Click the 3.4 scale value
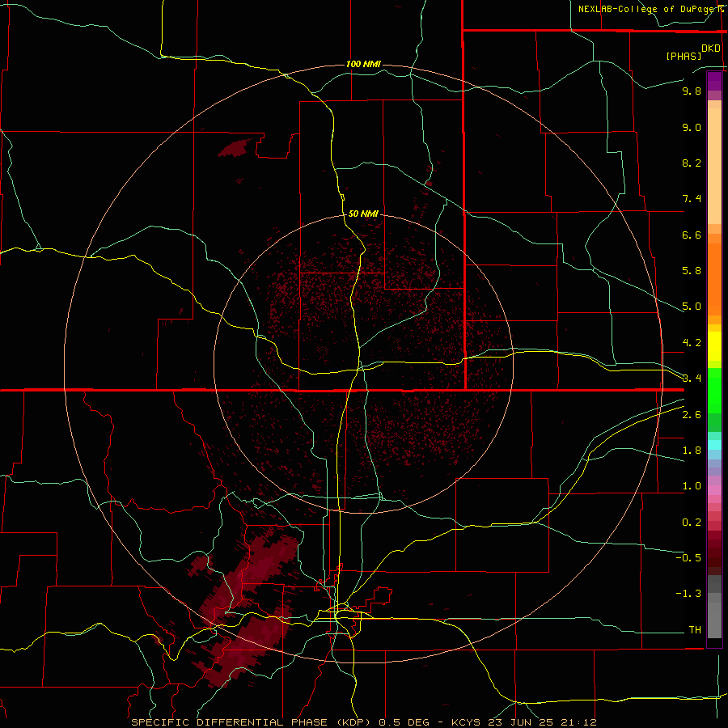 click(x=692, y=379)
